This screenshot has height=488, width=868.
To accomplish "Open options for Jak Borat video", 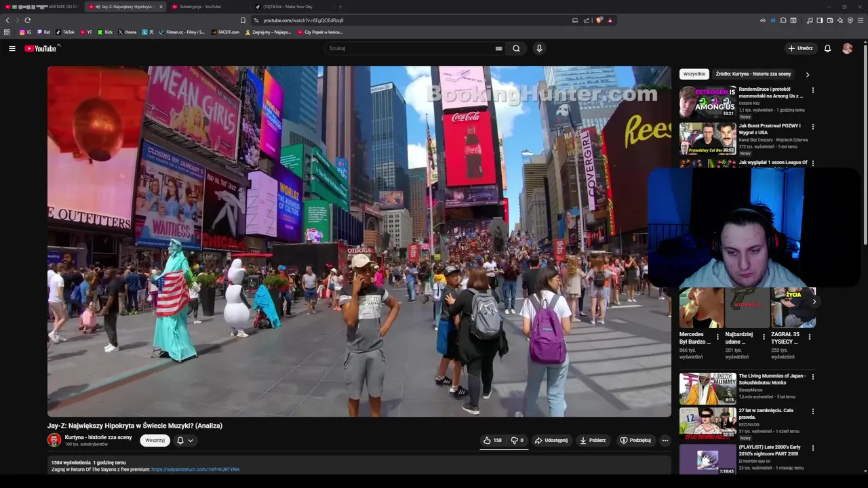I will [813, 126].
